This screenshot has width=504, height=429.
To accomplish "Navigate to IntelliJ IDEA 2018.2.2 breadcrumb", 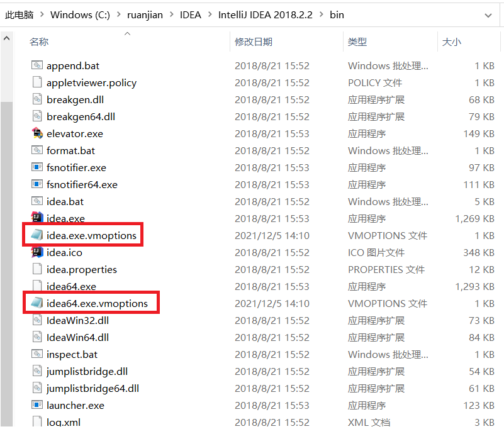I will pyautogui.click(x=265, y=14).
